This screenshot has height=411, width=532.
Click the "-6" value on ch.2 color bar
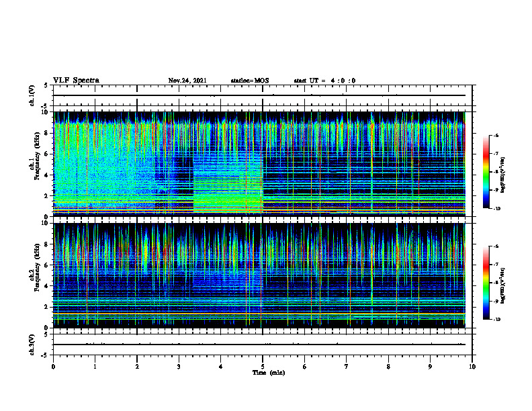pyautogui.click(x=496, y=246)
